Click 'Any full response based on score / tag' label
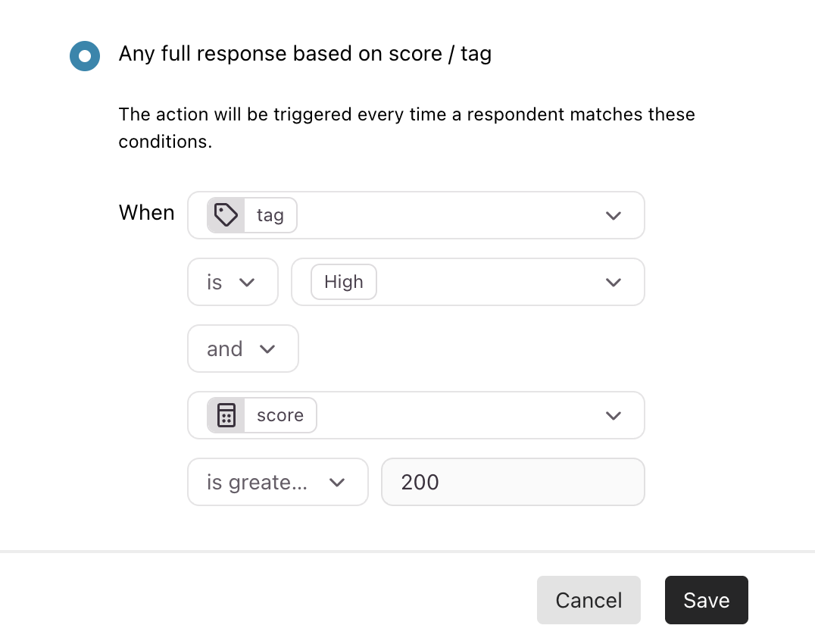 [x=305, y=54]
